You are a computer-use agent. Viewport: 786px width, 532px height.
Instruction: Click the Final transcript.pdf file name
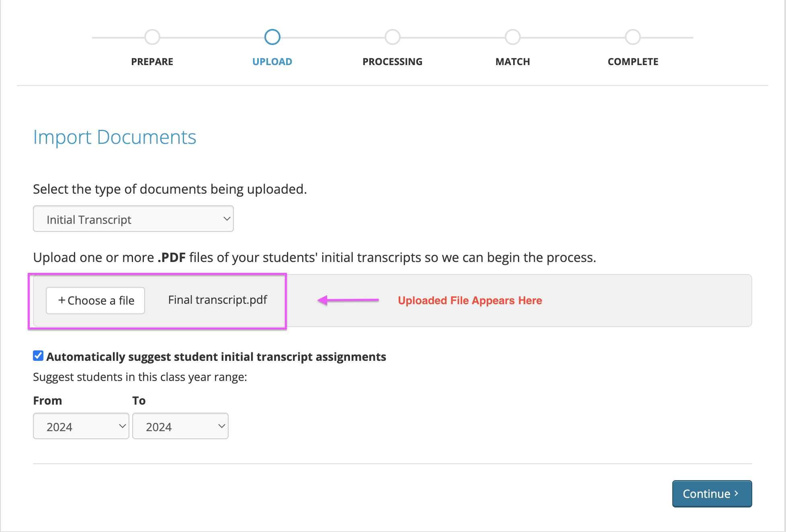[218, 300]
